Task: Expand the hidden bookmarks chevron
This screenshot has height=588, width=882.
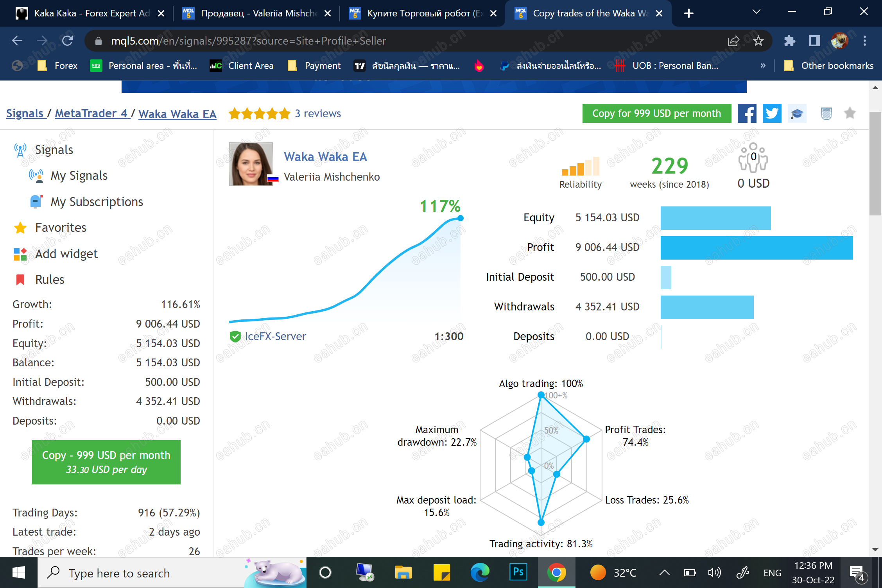Action: point(763,66)
